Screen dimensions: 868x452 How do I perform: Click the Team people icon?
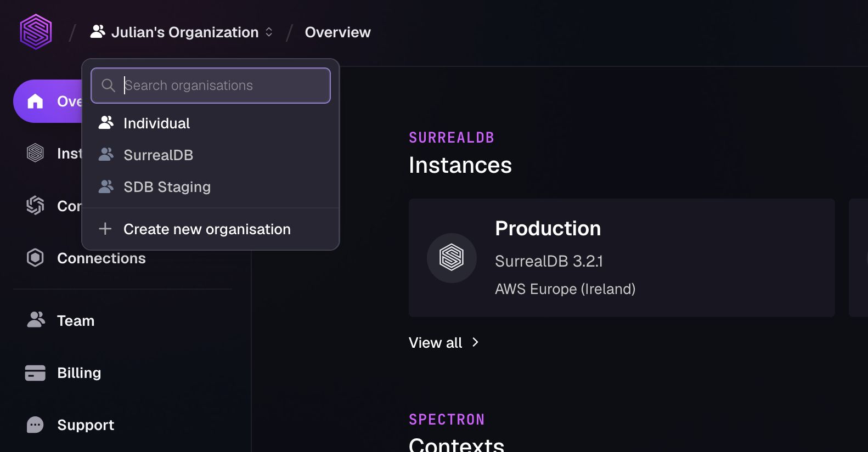[36, 320]
